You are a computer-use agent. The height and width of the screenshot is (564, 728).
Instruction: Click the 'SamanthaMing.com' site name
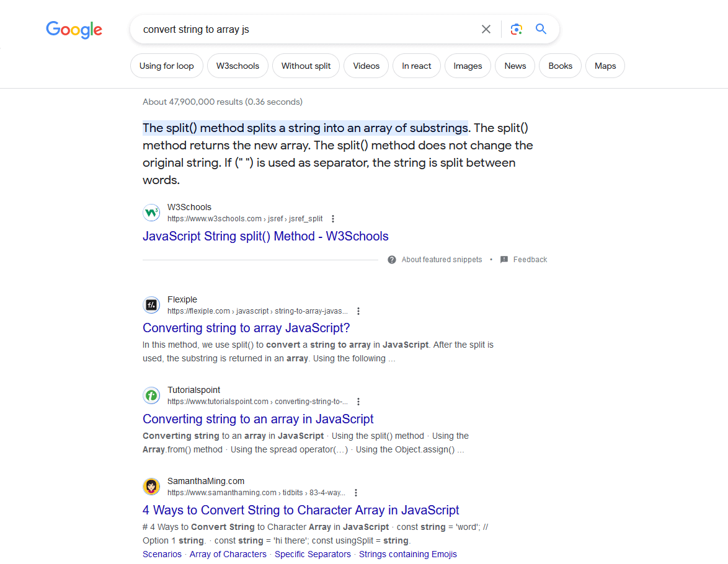click(206, 481)
